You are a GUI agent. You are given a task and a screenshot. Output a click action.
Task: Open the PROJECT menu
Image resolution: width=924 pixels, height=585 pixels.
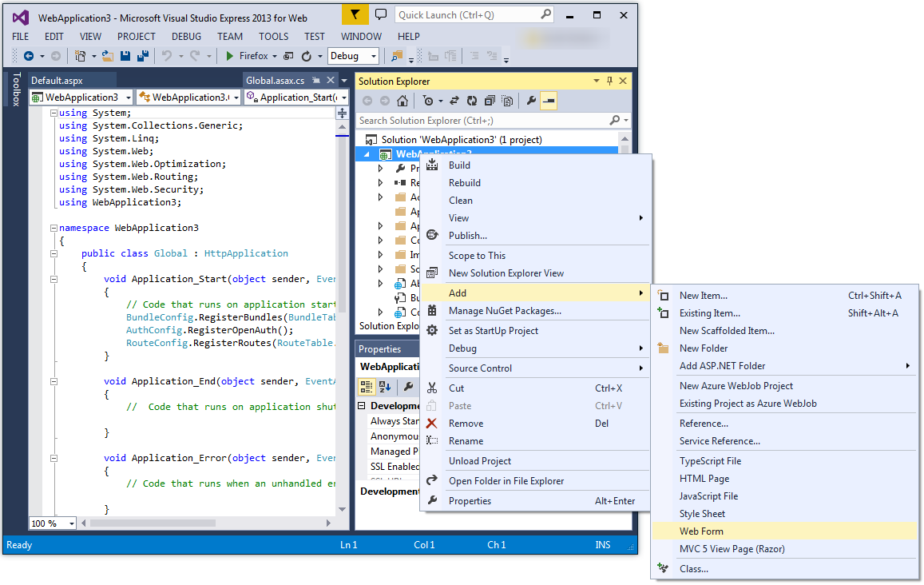(x=136, y=37)
